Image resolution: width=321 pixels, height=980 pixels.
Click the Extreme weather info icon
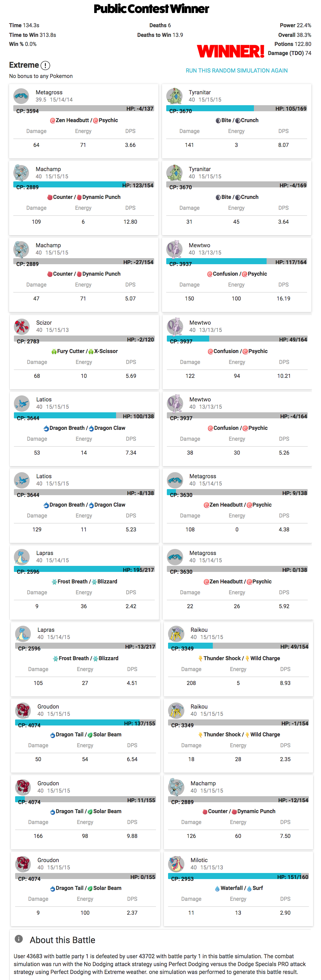click(45, 65)
